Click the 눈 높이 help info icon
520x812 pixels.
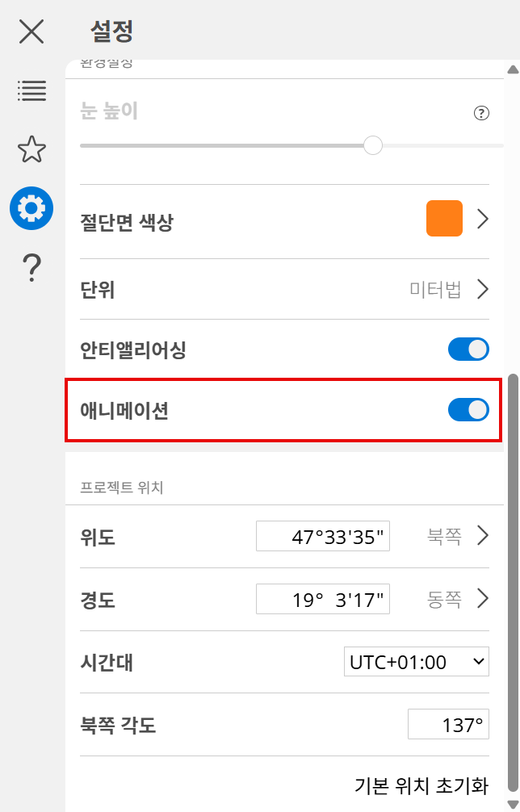(482, 113)
